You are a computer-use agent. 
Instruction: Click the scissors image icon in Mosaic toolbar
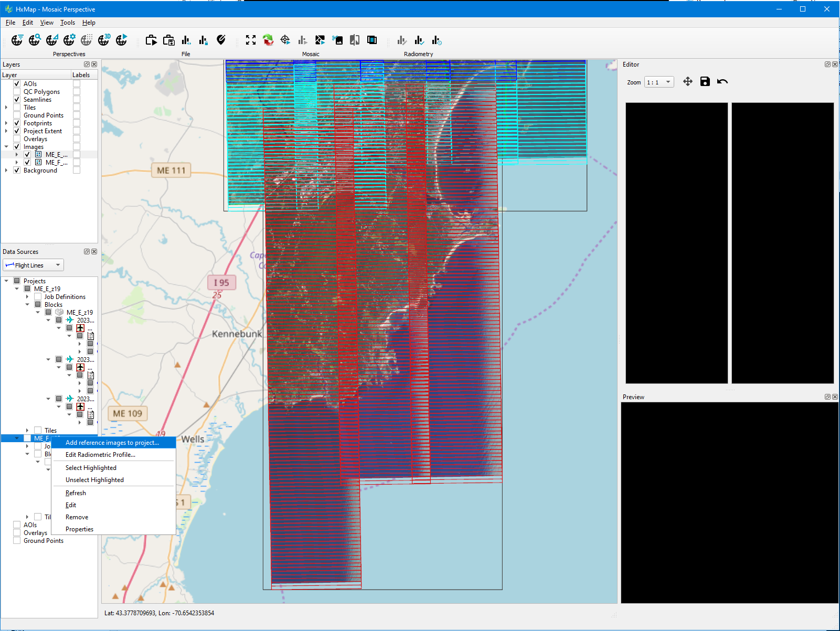point(338,40)
